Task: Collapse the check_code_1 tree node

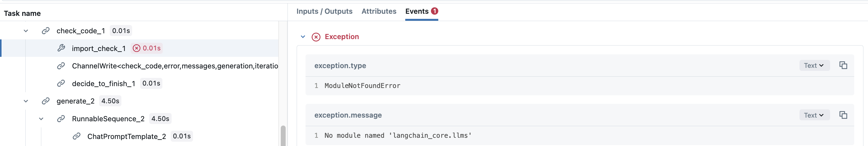Action: [26, 31]
